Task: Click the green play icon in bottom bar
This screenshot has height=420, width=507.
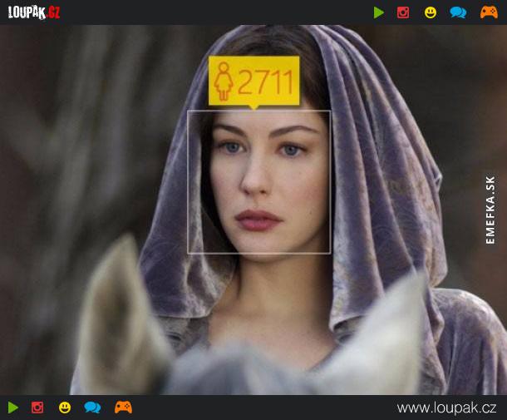Action: click(x=13, y=408)
